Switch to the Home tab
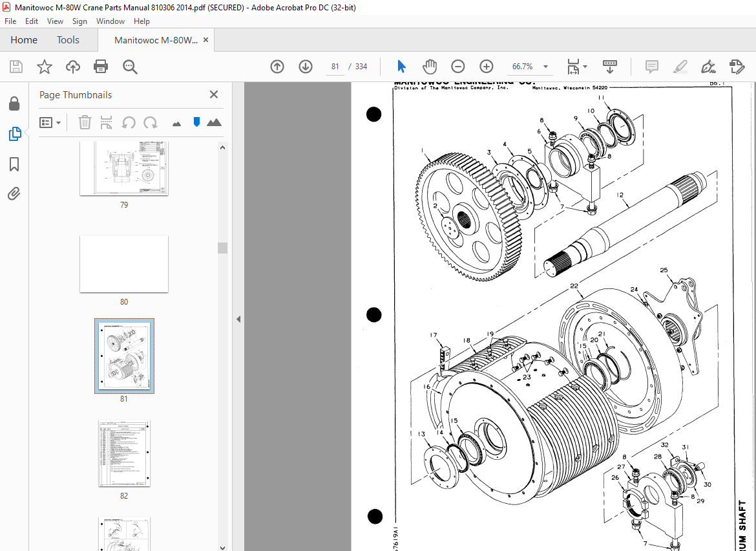Viewport: 756px width, 551px height. pyautogui.click(x=24, y=40)
